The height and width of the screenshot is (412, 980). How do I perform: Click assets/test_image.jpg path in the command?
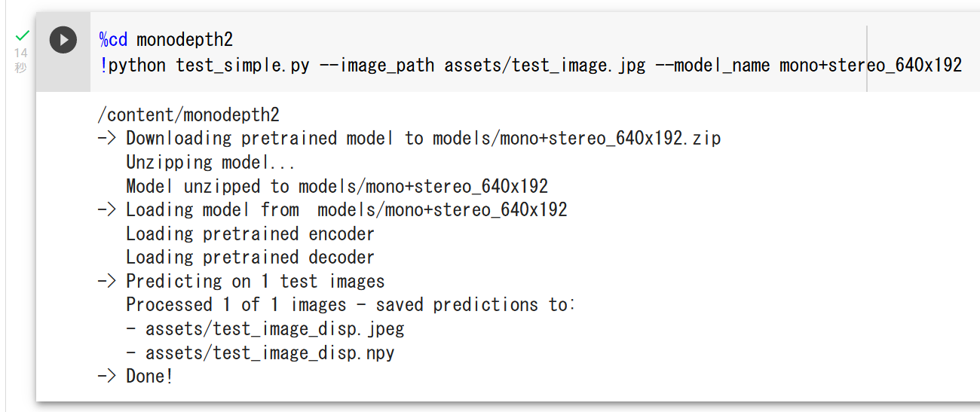(x=545, y=65)
